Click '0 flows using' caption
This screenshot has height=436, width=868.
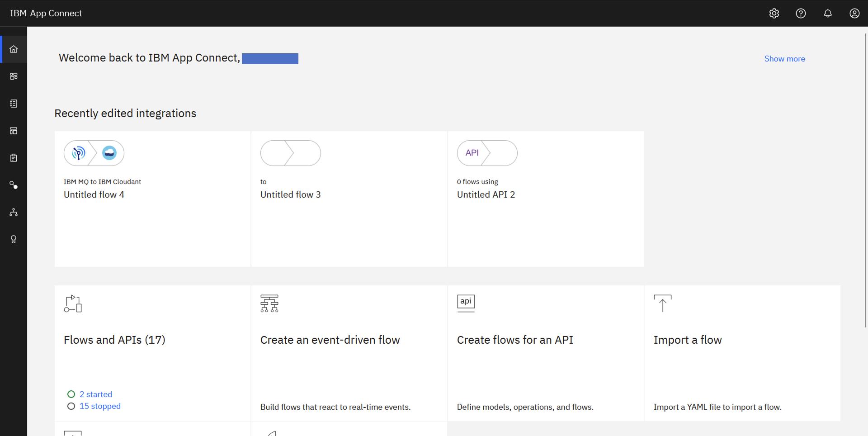[x=477, y=182]
